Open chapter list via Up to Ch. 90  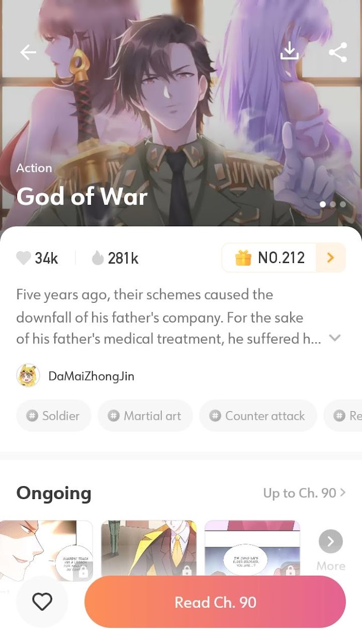(304, 493)
